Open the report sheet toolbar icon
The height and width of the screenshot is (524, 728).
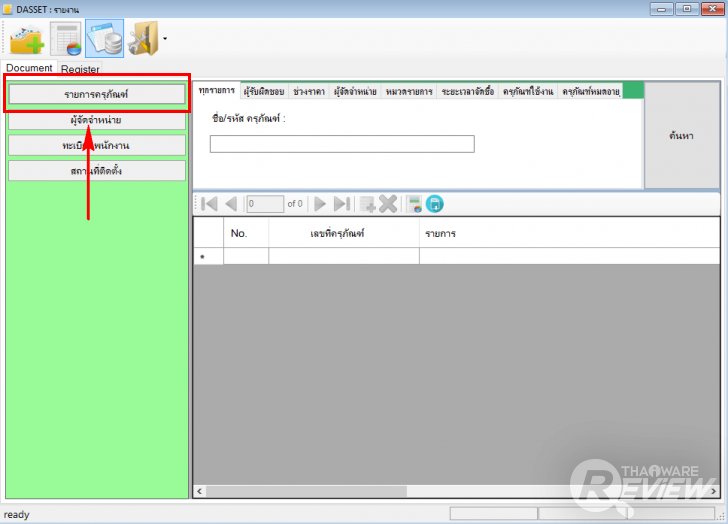pos(65,39)
